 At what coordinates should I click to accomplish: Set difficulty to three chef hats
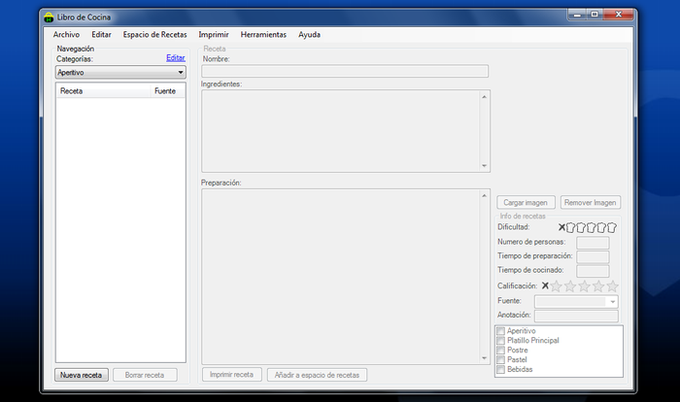tap(591, 227)
